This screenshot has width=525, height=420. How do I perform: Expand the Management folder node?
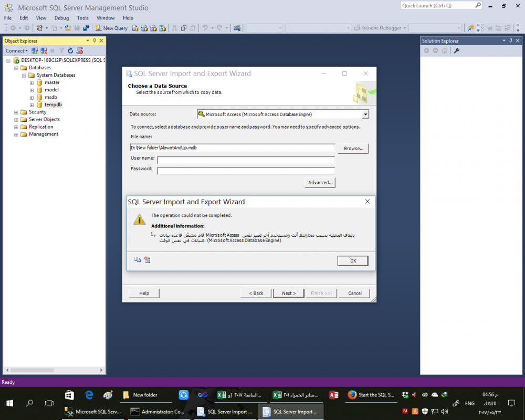(16, 134)
